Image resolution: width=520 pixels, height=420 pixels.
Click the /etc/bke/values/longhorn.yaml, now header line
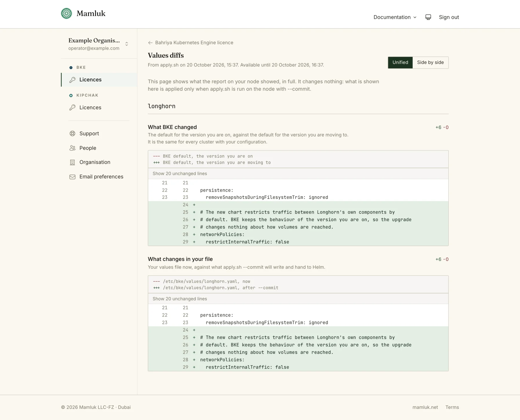pyautogui.click(x=202, y=282)
